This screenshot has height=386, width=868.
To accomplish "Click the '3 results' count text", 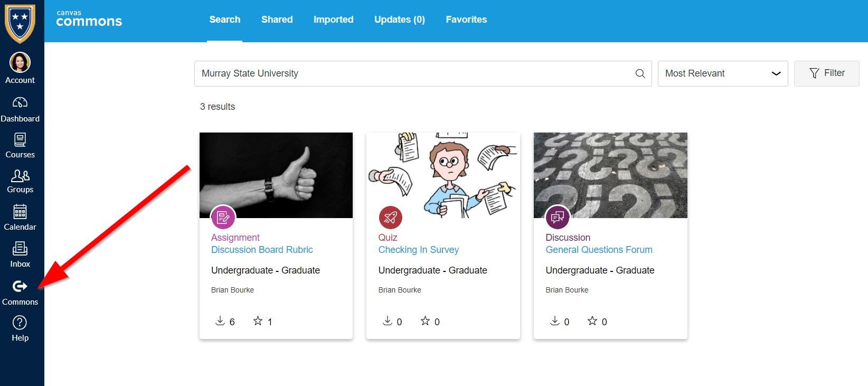I will point(218,107).
